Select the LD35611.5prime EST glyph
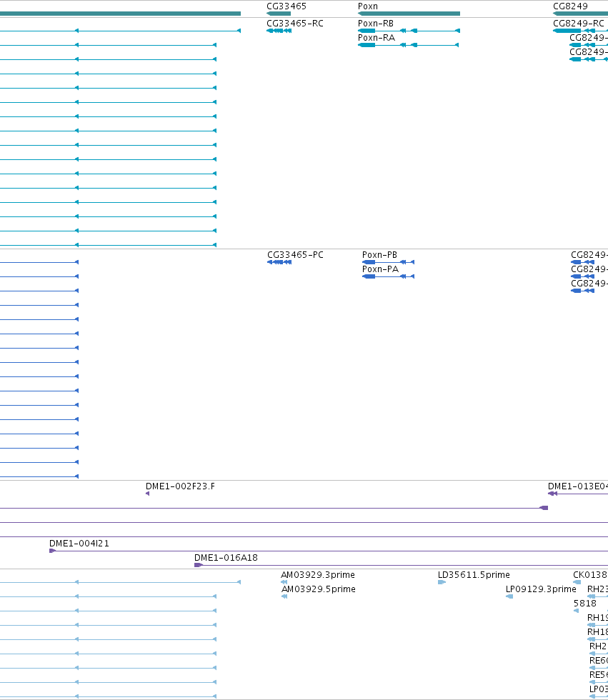 tap(442, 582)
